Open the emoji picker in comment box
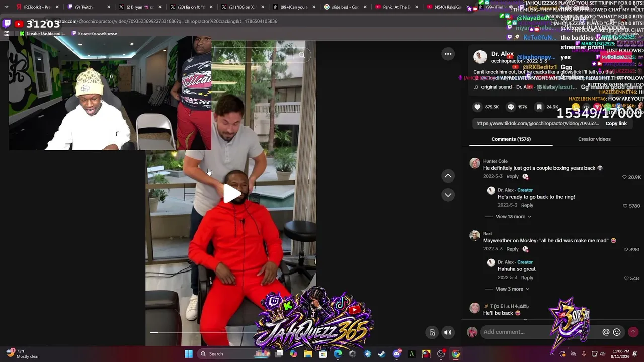 [x=617, y=332]
